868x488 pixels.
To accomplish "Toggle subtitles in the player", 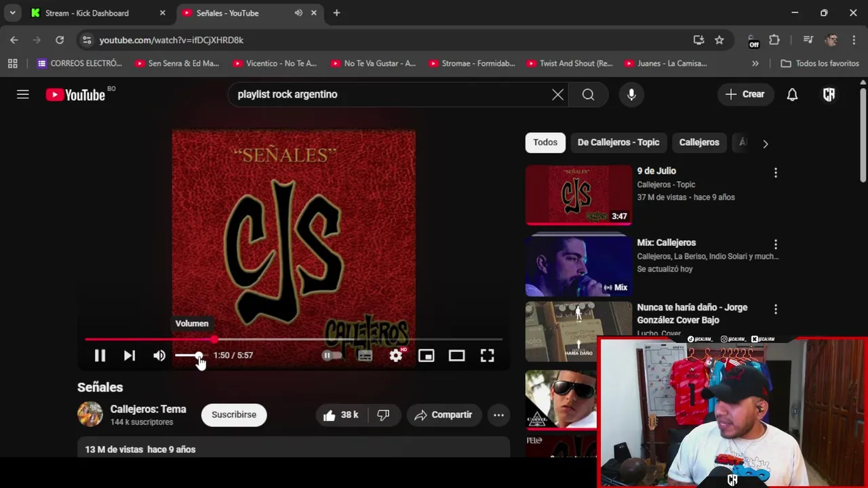I will pos(365,355).
